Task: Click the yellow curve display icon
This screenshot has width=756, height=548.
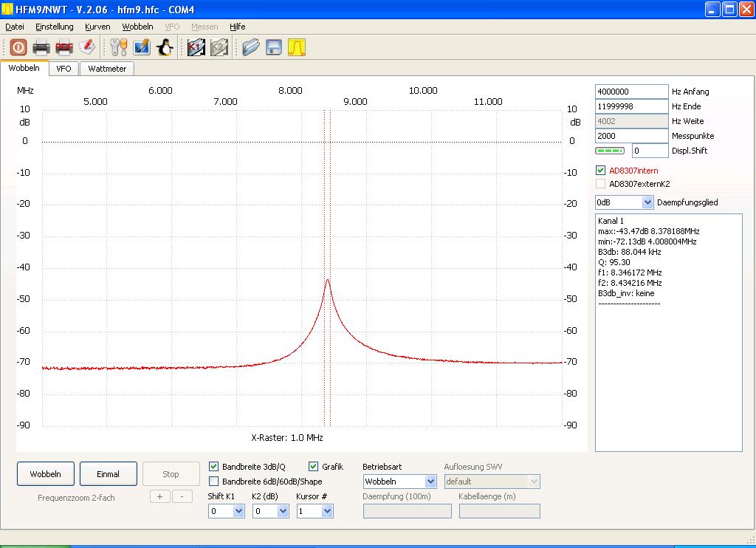Action: (297, 47)
